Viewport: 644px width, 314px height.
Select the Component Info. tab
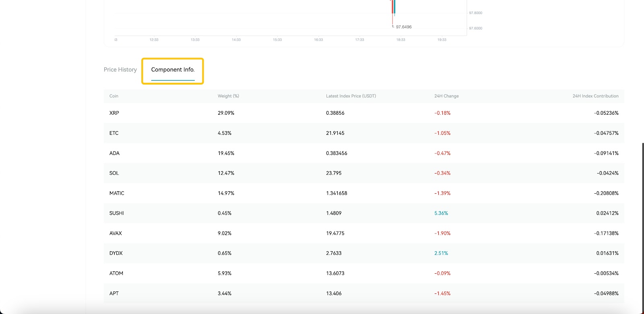click(x=173, y=70)
